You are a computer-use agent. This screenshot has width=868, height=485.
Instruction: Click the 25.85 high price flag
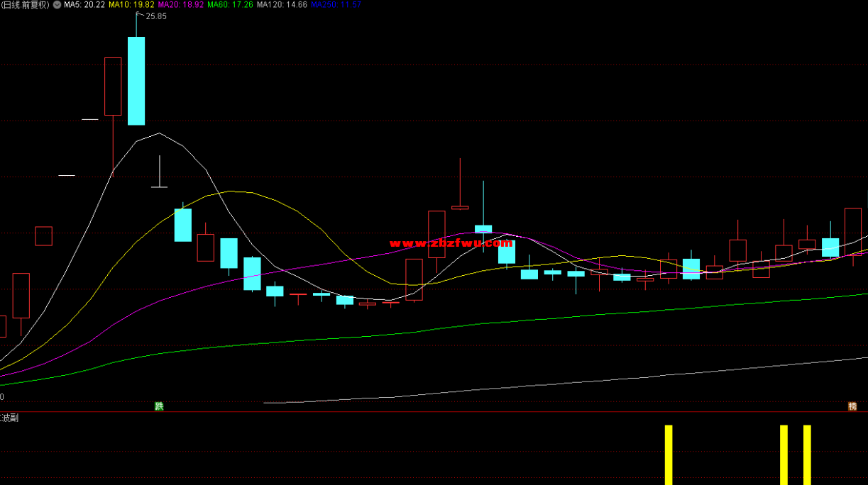point(155,16)
